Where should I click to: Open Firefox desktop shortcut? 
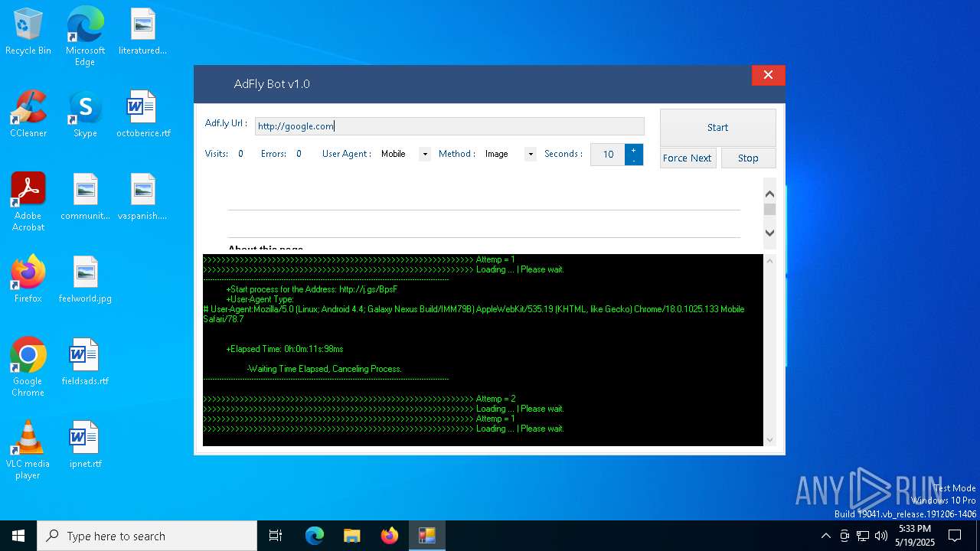(x=28, y=279)
